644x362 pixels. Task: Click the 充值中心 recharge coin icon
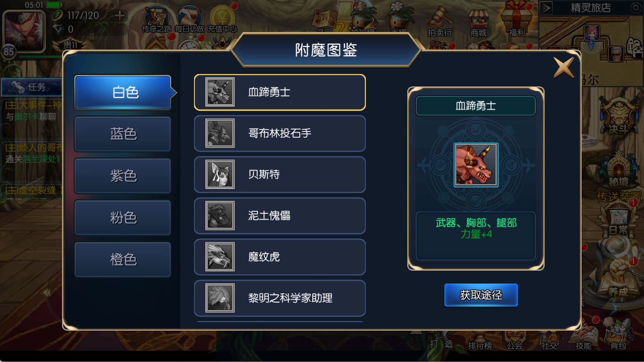pos(223,19)
